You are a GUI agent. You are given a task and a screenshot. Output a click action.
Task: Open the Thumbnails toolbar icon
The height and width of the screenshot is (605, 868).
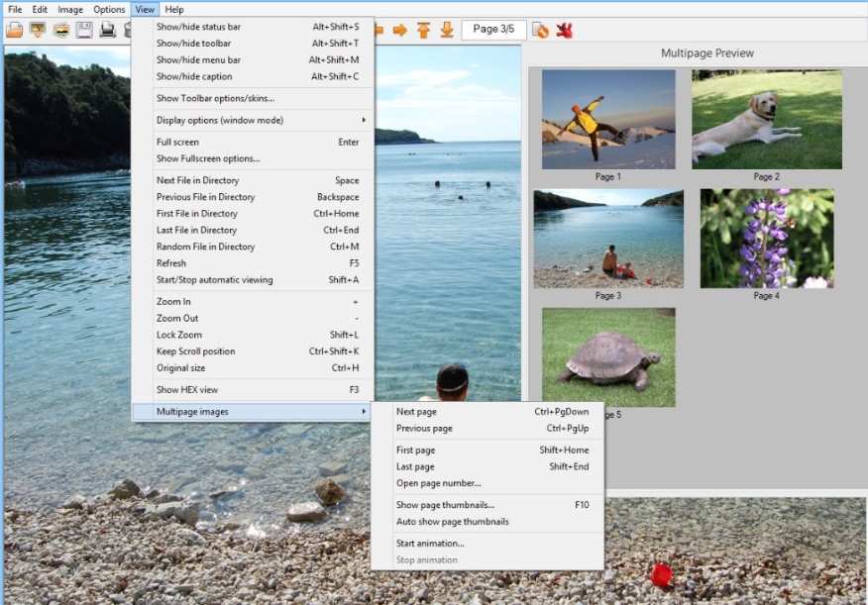pyautogui.click(x=60, y=30)
